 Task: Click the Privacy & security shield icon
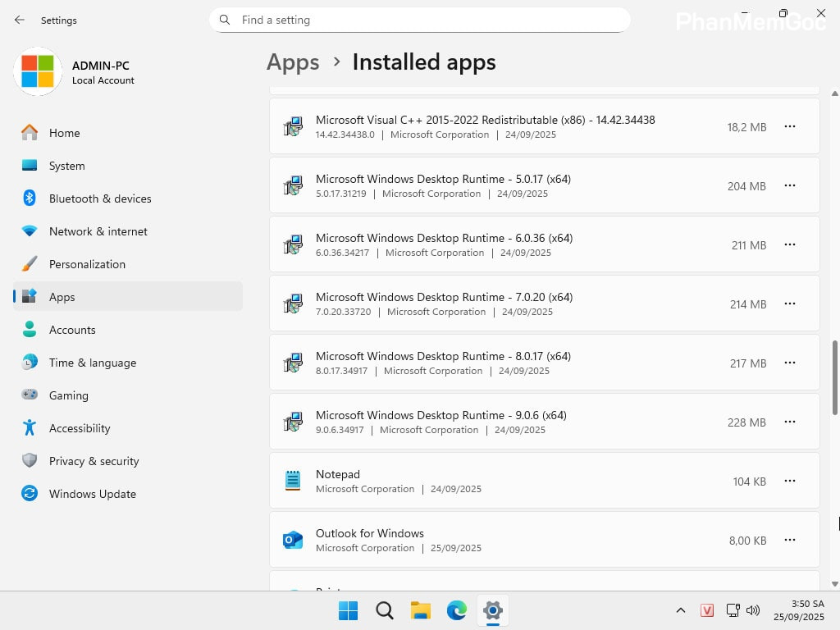point(30,460)
